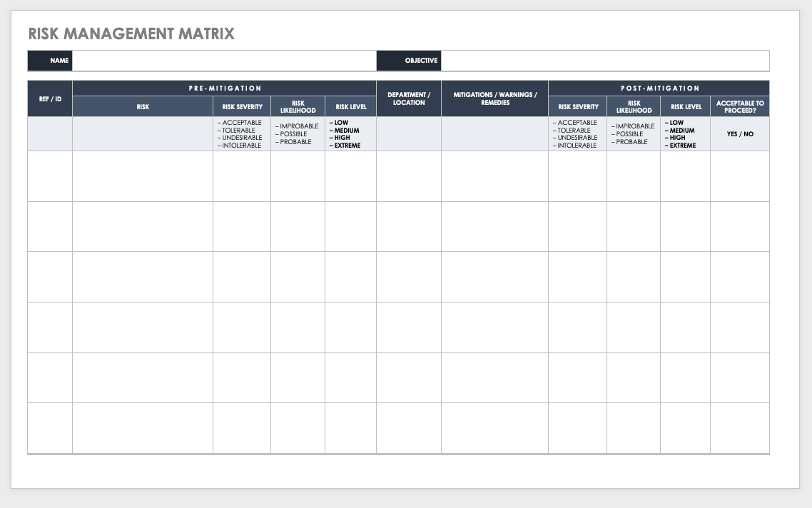Select the POST-MITIGATION header cell
The image size is (812, 508).
659,88
